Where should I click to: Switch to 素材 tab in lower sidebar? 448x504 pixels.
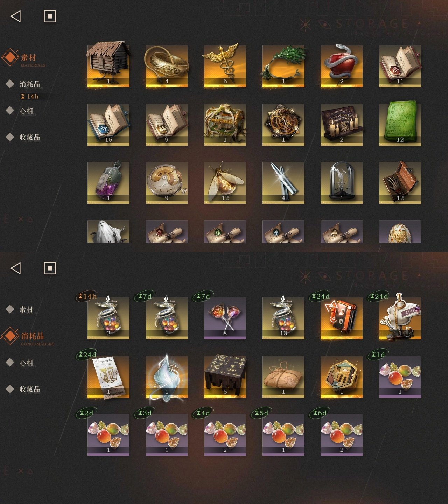point(26,309)
